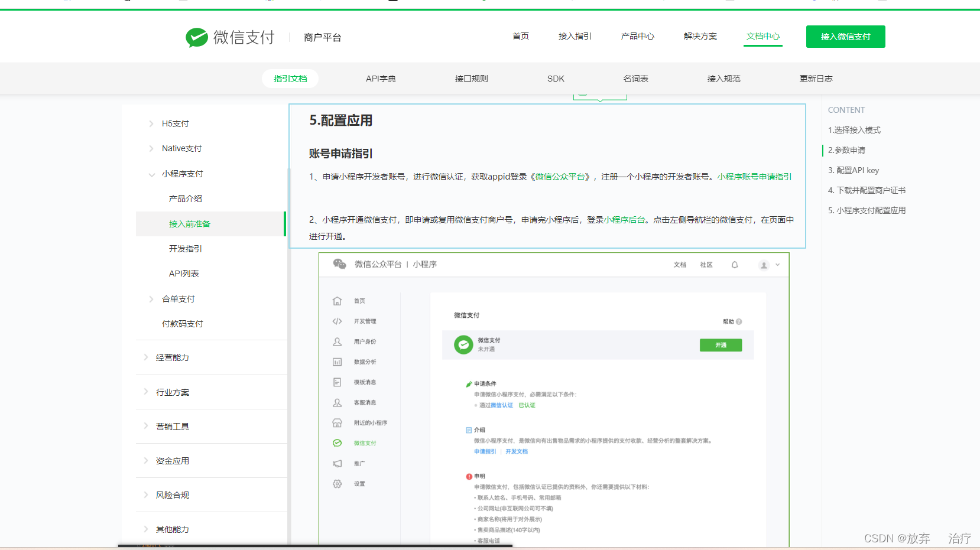The image size is (980, 550).
Task: Expand the 营销工具 category
Action: point(145,426)
